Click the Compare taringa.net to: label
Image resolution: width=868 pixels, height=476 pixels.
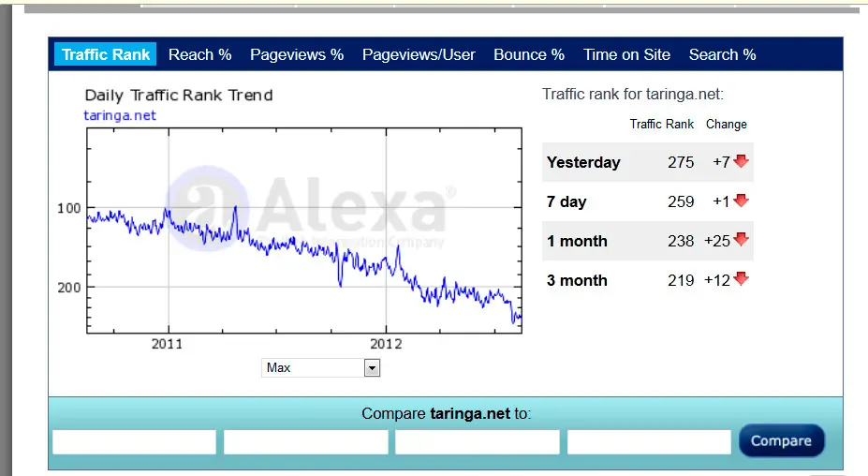[x=447, y=413]
